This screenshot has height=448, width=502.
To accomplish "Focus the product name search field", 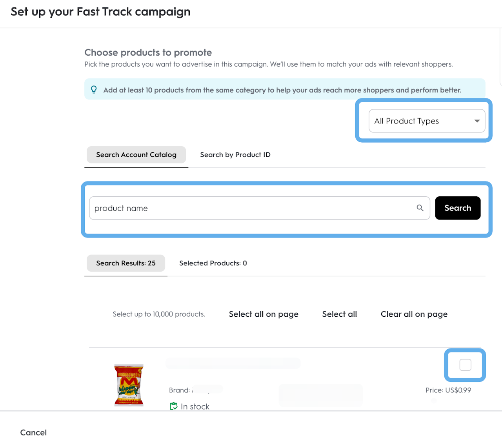I will tap(251, 208).
